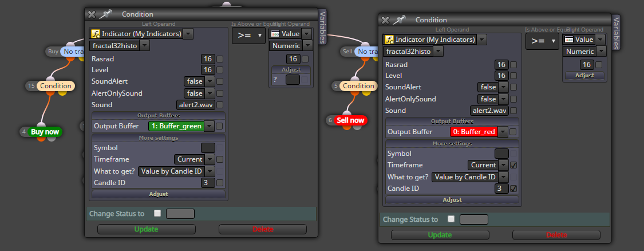The height and width of the screenshot is (251, 644).
Task: Click the indicator function icon in right panel
Action: 389,40
